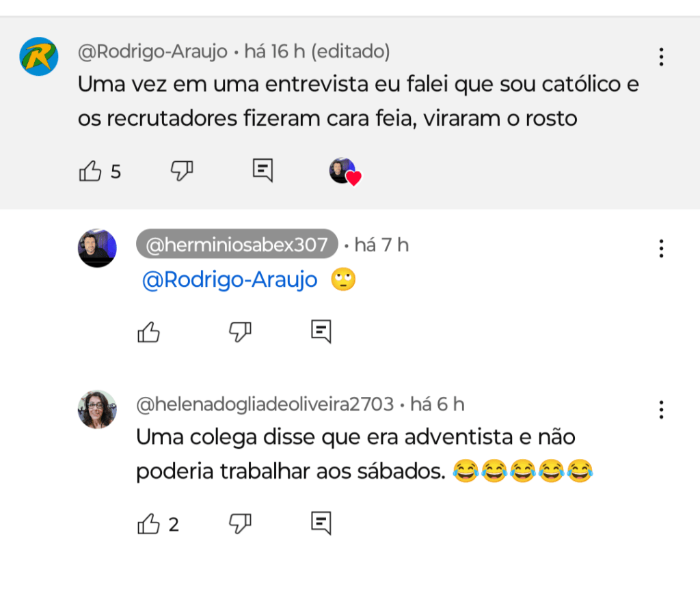Like Rodrigo-Araujo's comment with thumbs up
700x597 pixels.
tap(90, 171)
